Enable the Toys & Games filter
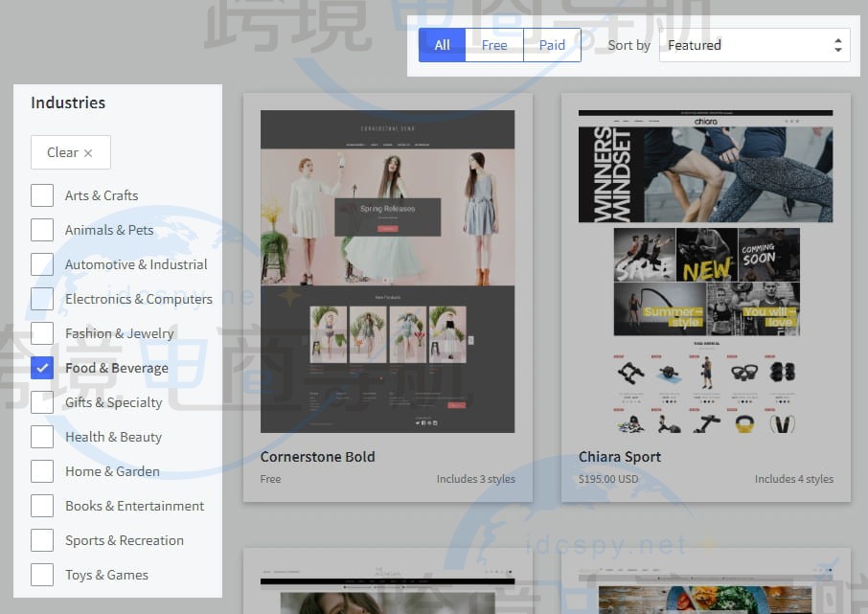Image resolution: width=868 pixels, height=614 pixels. tap(41, 575)
